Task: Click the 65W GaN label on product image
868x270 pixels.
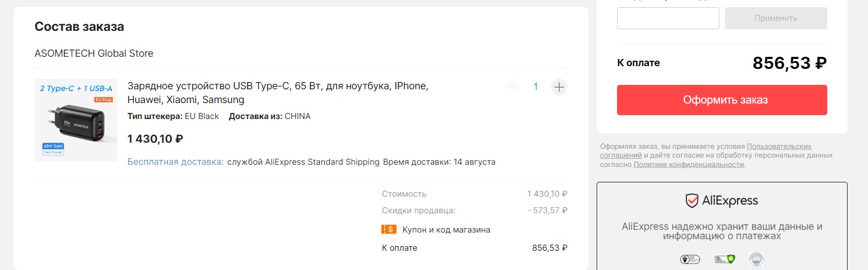Action: click(53, 146)
